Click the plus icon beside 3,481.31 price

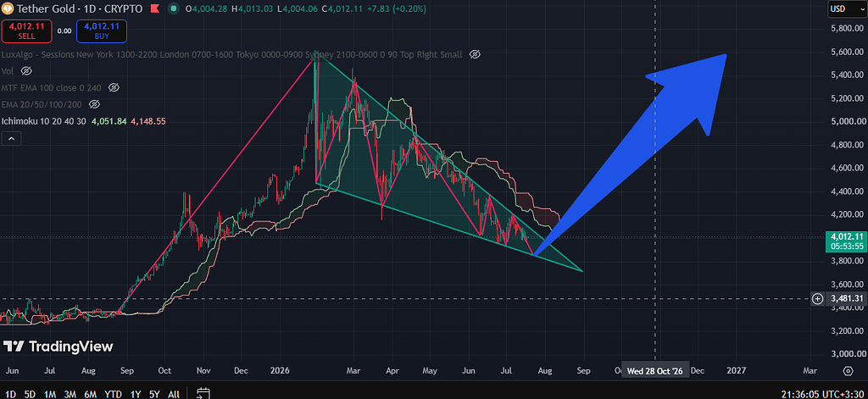point(818,299)
